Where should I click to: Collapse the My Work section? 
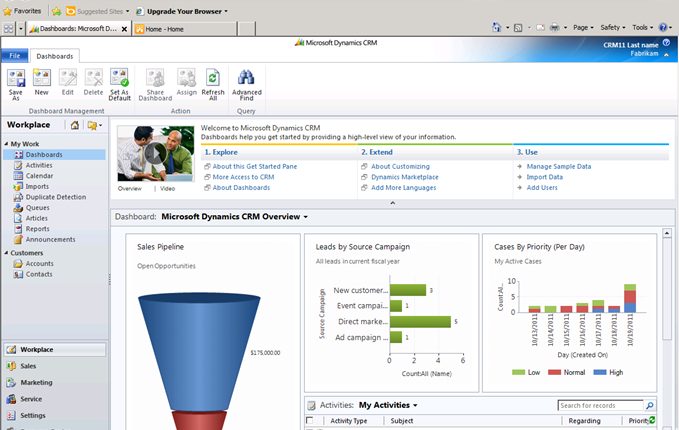(6, 144)
